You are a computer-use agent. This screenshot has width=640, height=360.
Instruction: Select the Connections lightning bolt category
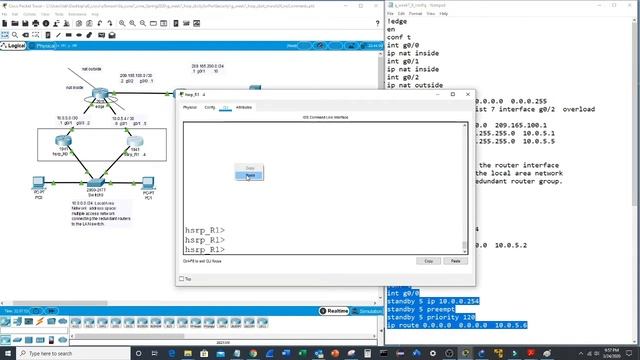coord(40,322)
